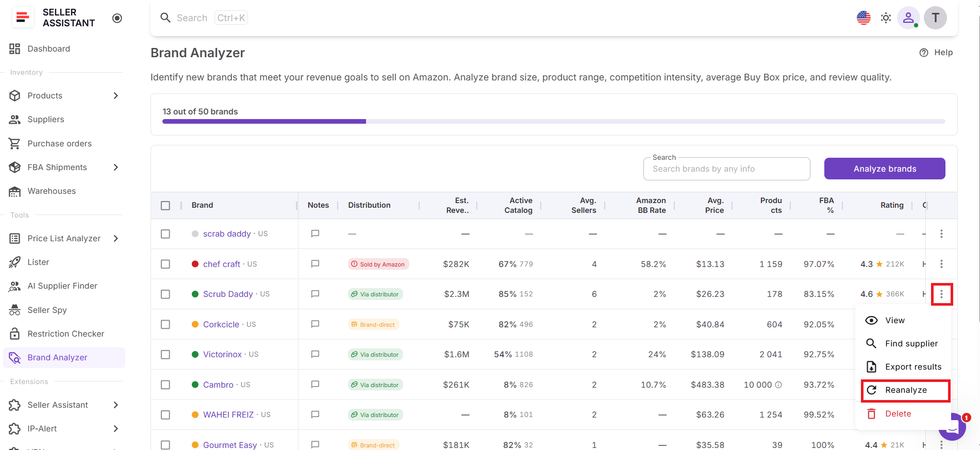Viewport: 980px width, 450px height.
Task: Click Cambro products info icon
Action: coord(778,385)
